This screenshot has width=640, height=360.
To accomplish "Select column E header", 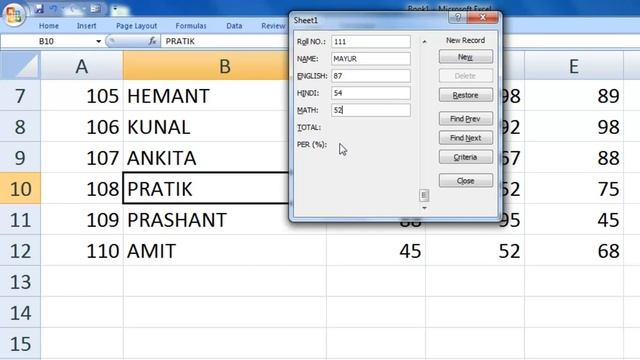I will 574,66.
